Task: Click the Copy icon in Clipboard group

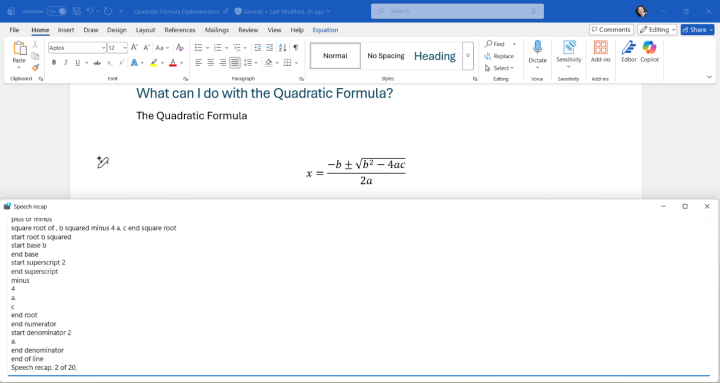Action: 35,56
